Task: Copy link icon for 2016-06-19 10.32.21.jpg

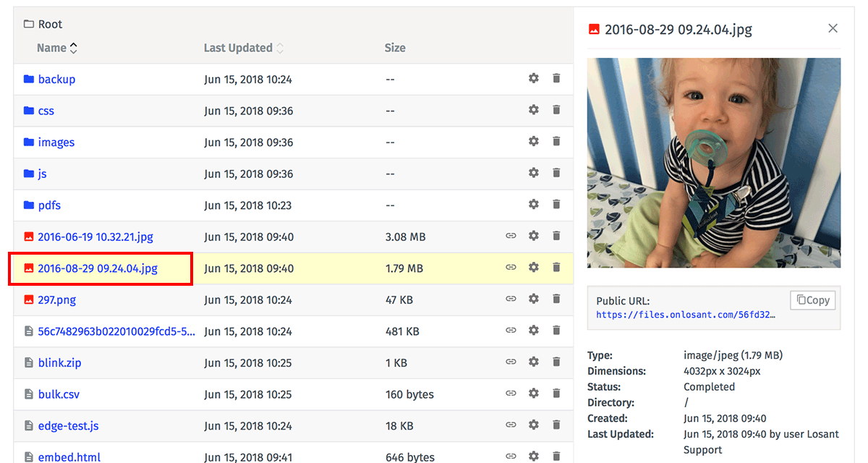Action: (x=511, y=236)
